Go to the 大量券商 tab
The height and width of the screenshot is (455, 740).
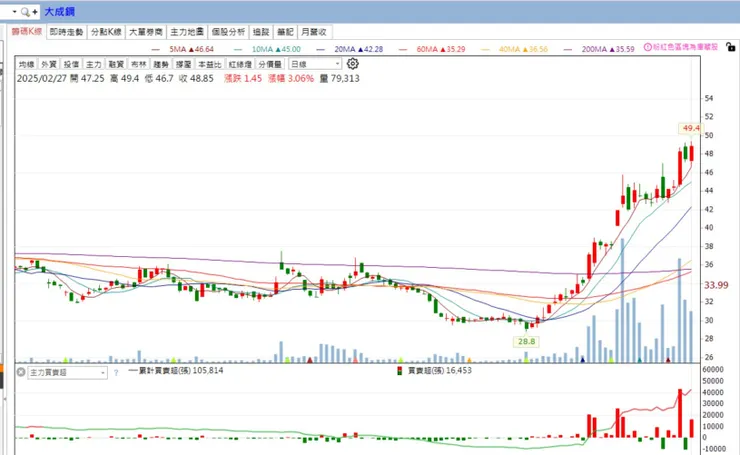pyautogui.click(x=146, y=32)
